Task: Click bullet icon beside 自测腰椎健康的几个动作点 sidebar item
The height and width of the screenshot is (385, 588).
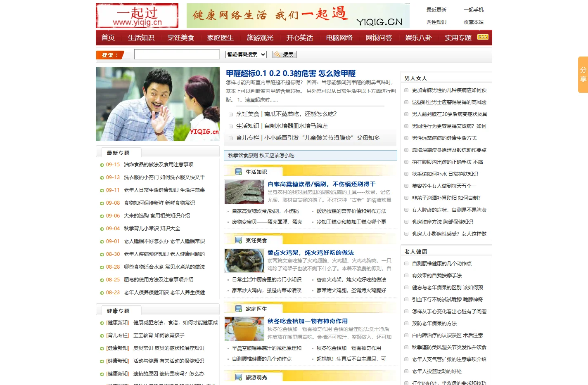Action: [x=406, y=264]
